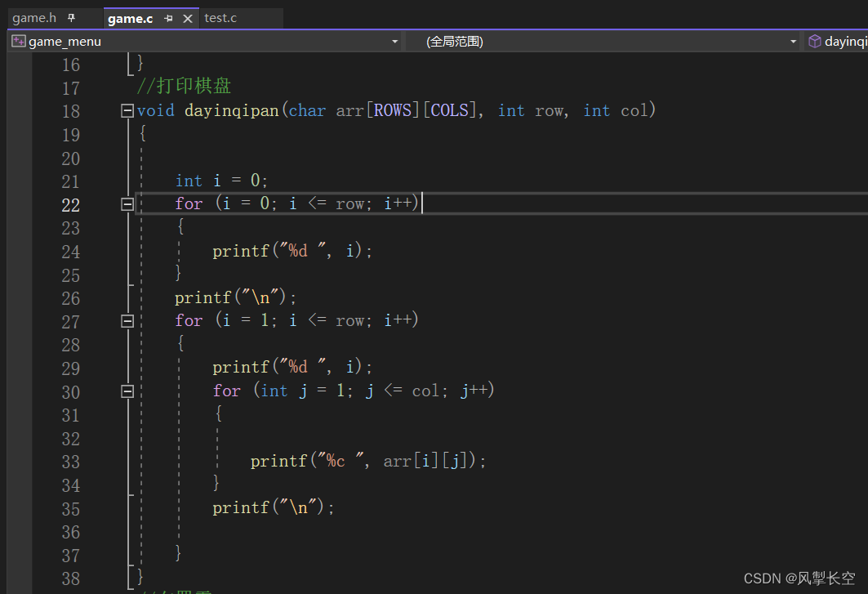
Task: Click the COLS macro in the signature
Action: click(449, 110)
